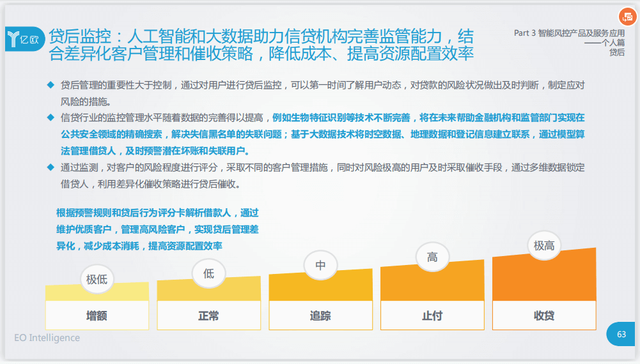Select the 极低 risk level circle
The image size is (640, 364).
(97, 279)
